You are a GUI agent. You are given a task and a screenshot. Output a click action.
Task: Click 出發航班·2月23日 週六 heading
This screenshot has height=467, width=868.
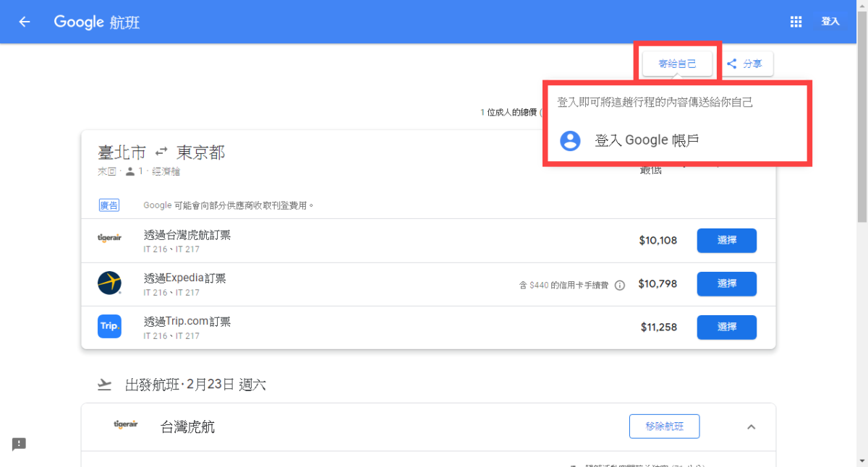(x=195, y=385)
